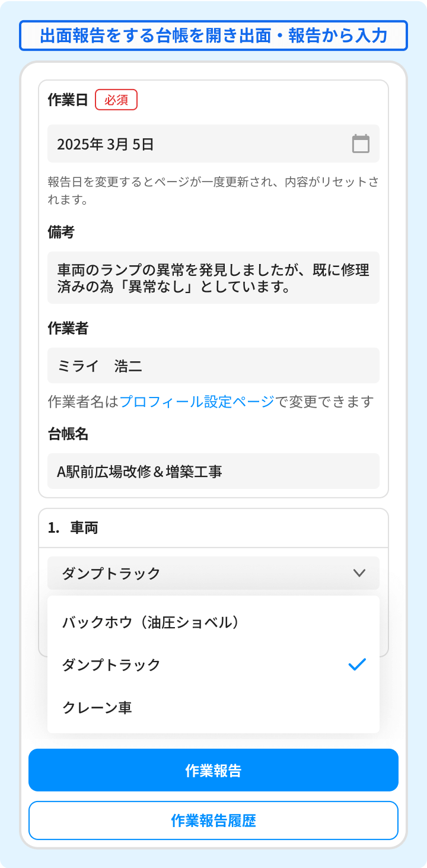This screenshot has width=427, height=868.
Task: Select バックホウ(油圧ショベル) from the list
Action: point(151,622)
